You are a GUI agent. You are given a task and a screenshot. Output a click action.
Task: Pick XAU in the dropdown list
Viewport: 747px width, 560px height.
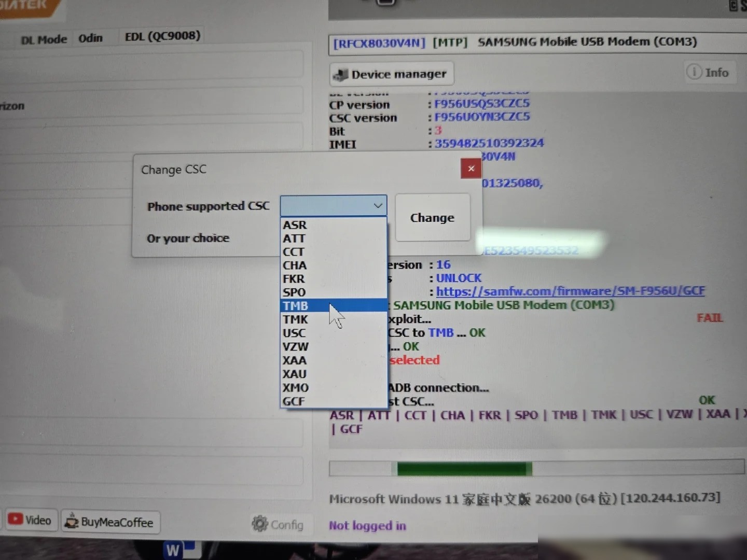(x=334, y=374)
